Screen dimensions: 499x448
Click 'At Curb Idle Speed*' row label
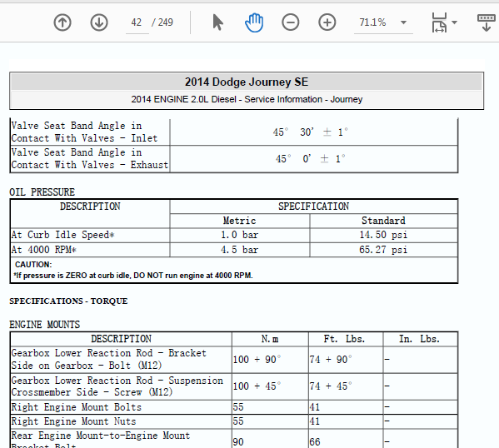(63, 235)
